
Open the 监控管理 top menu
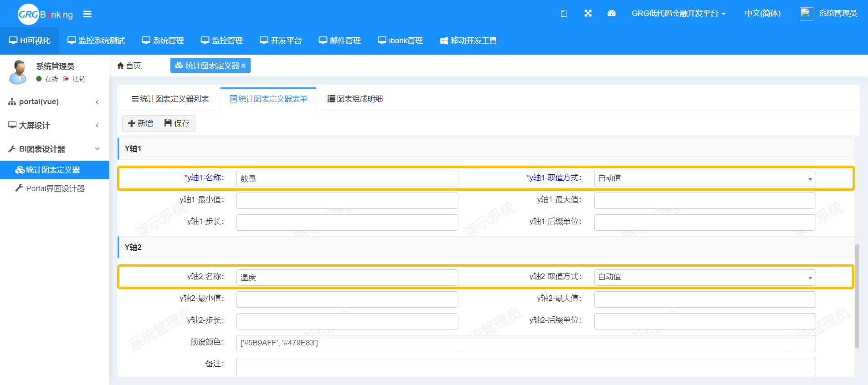(x=222, y=41)
